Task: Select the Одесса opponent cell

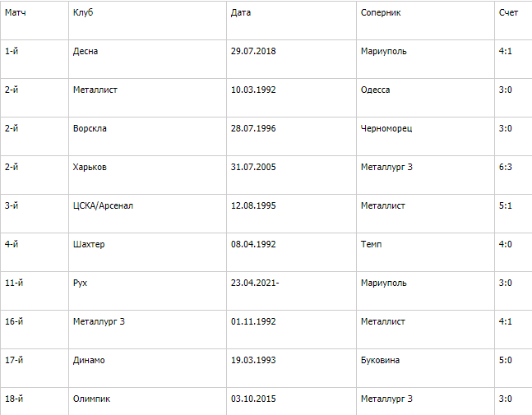Action: tap(375, 90)
